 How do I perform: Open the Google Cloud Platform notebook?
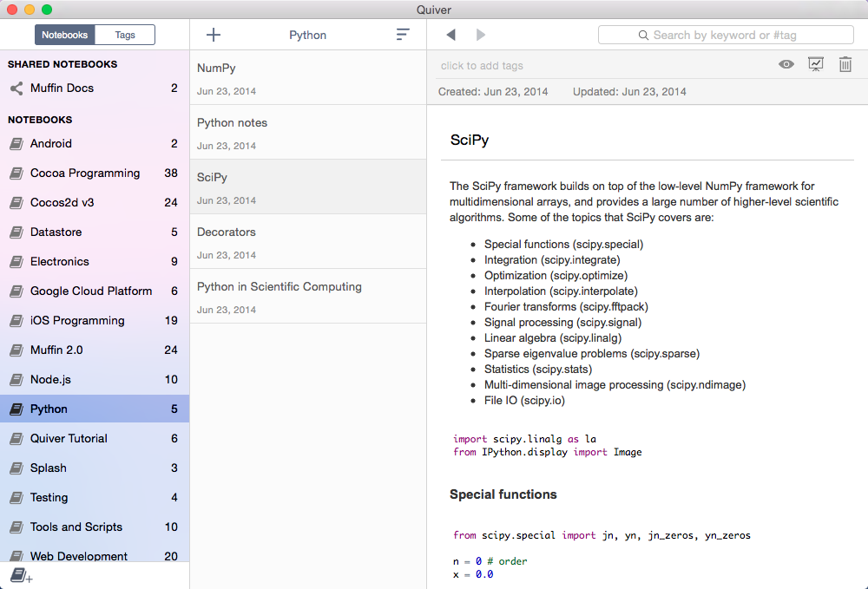point(91,291)
